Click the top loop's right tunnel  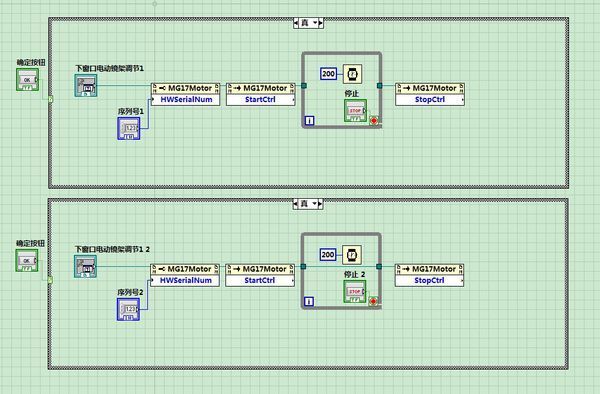(x=380, y=86)
